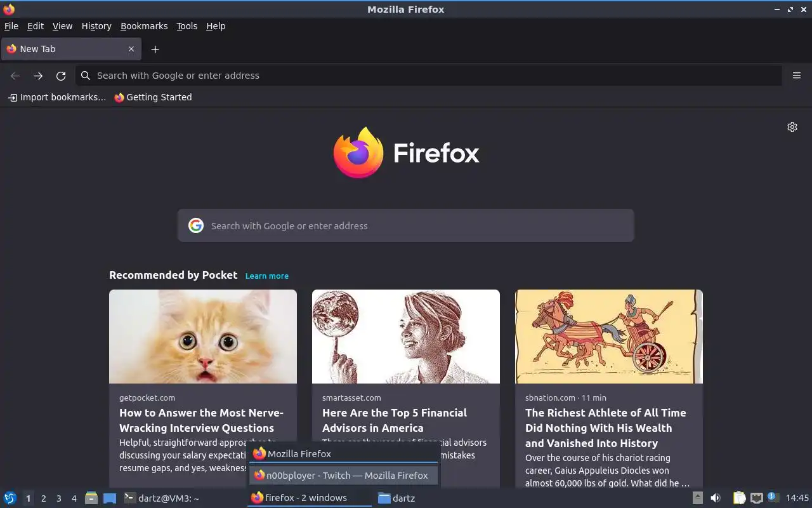The height and width of the screenshot is (508, 812).
Task: Select n00bployer Twitch window in taskbar popup
Action: coord(343,475)
